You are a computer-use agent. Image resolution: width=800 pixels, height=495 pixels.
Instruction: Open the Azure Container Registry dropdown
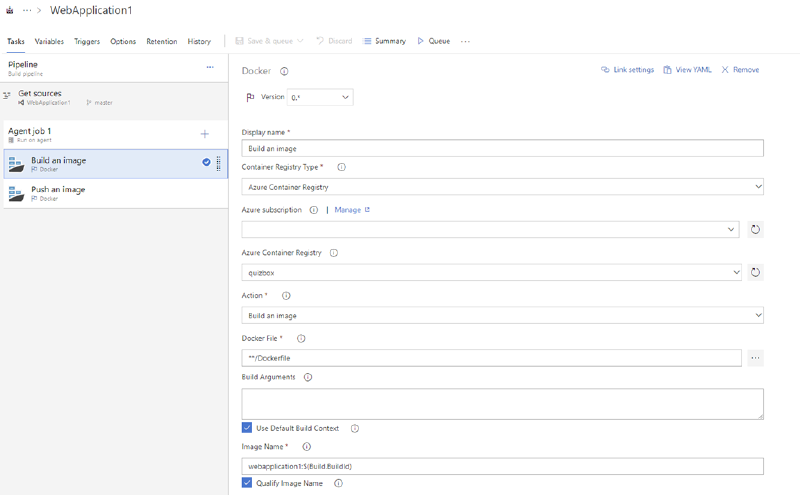point(492,273)
